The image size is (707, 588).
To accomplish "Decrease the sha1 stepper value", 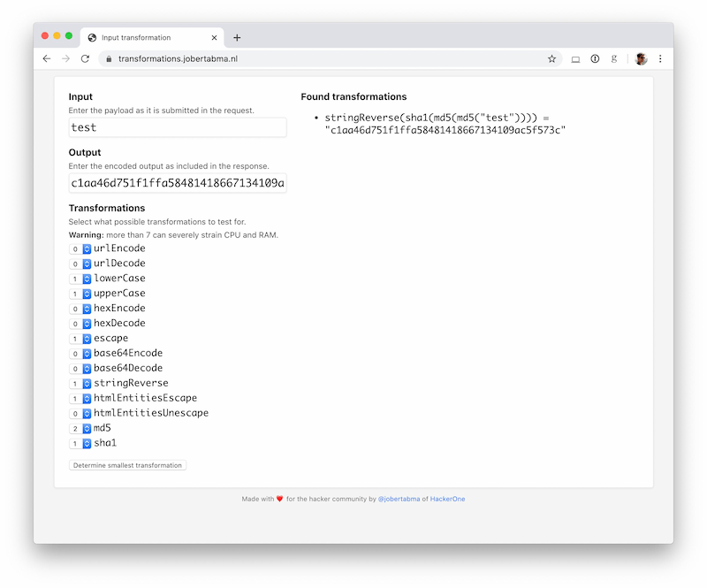I will point(87,446).
